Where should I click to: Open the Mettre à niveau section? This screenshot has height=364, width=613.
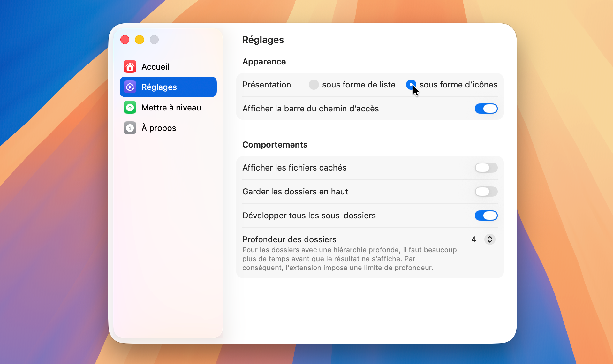coord(171,108)
